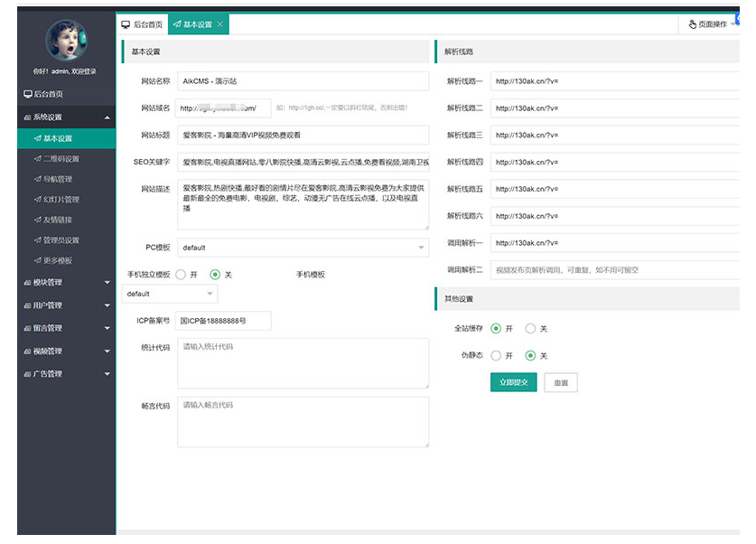Viewport: 756px width, 544px height.
Task: Click the paper-plane icon next to 二维码设置
Action: pyautogui.click(x=37, y=159)
